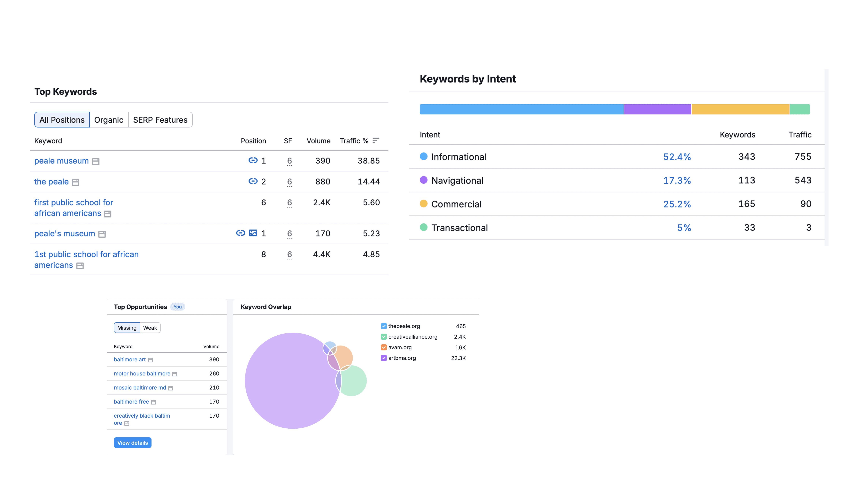Screen dimensions: 868x492
Task: Click the View details button
Action: (133, 443)
